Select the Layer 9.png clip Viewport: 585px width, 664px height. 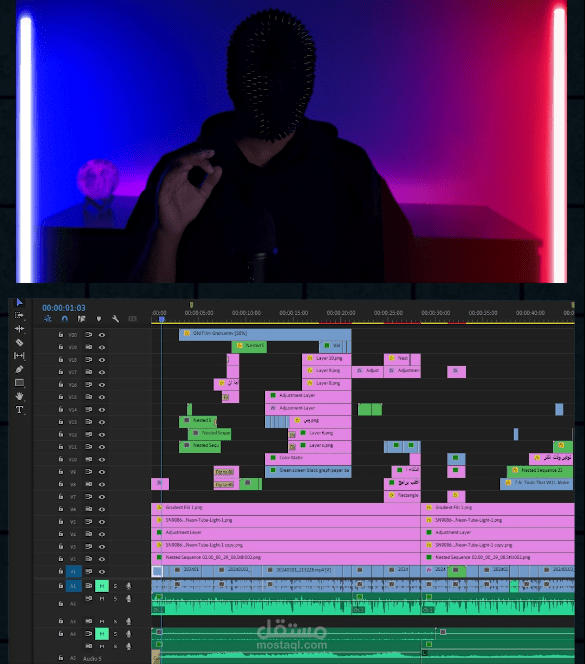327,371
